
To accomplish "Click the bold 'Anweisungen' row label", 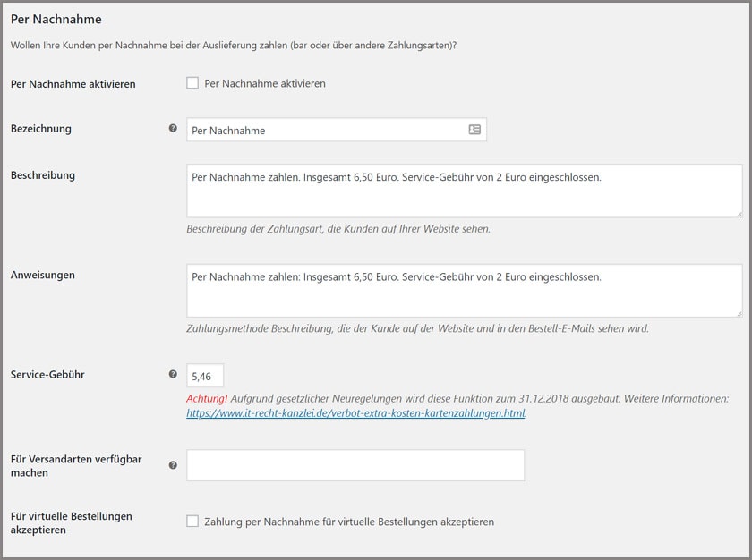I will pyautogui.click(x=43, y=275).
